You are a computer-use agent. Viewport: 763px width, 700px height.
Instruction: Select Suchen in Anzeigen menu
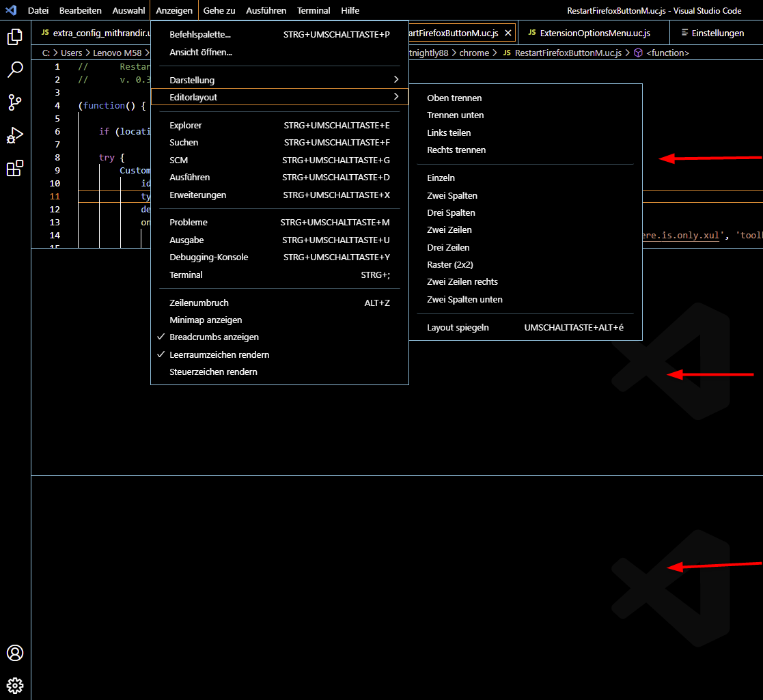280,143
